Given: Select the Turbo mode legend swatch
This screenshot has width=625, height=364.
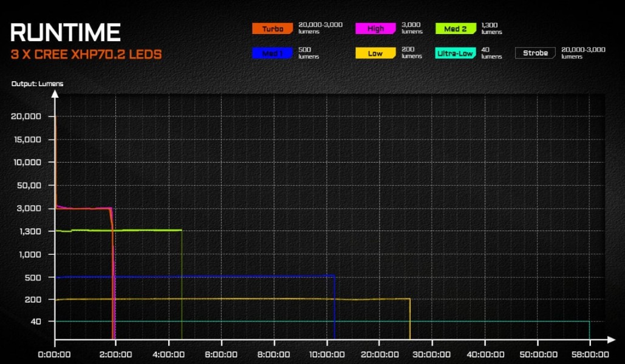Looking at the screenshot, I should tap(272, 28).
